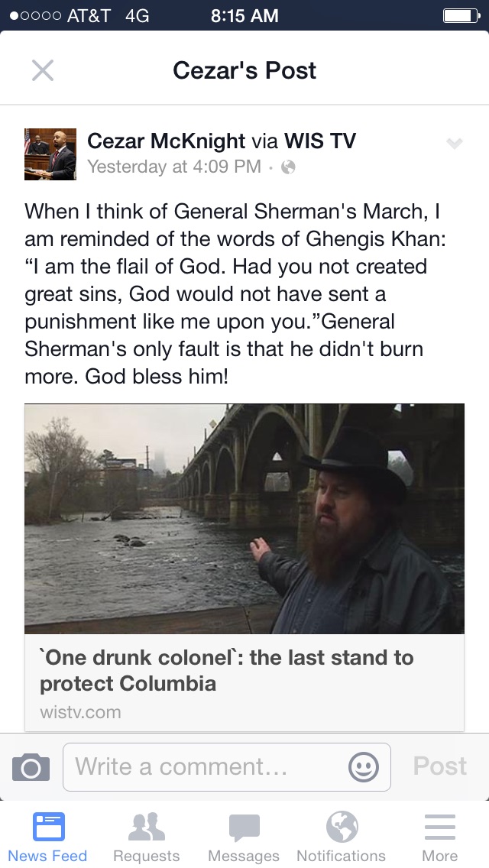489x868 pixels.
Task: Tap the wistv.com source link
Action: (x=80, y=712)
